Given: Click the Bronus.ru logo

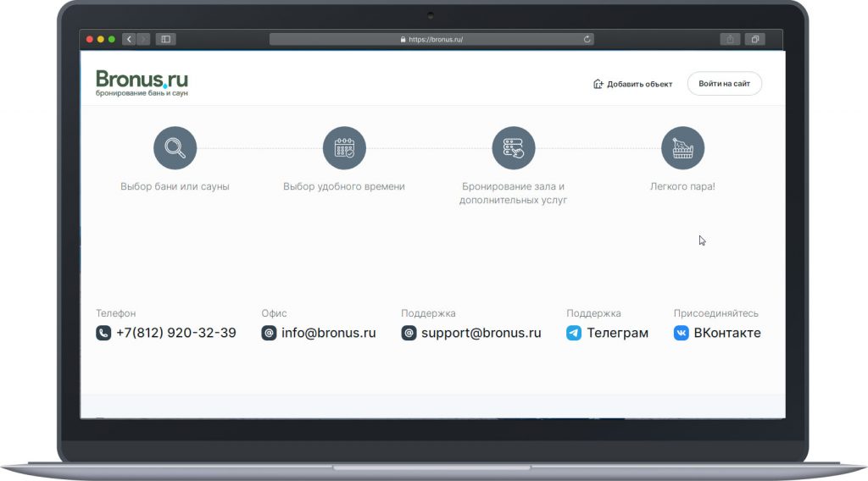Looking at the screenshot, I should tap(142, 83).
